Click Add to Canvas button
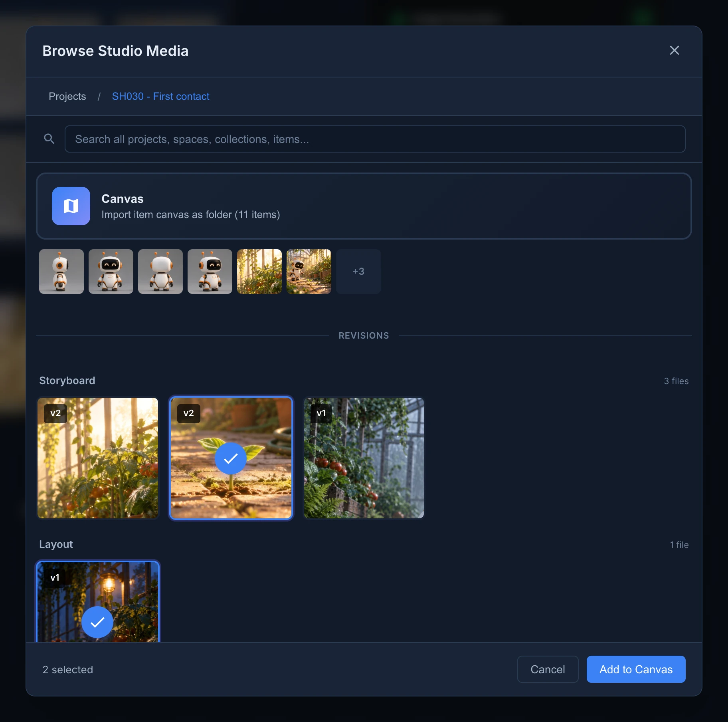728x722 pixels. click(636, 669)
